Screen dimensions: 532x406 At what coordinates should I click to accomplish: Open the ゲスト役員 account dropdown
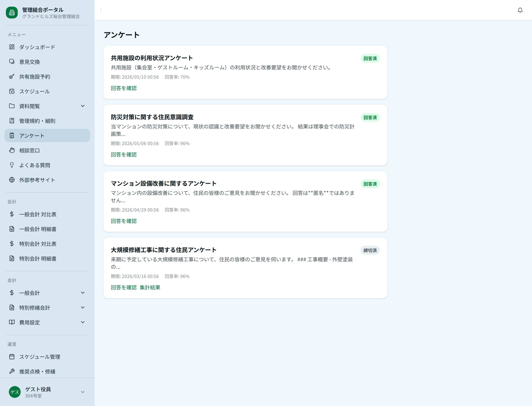pyautogui.click(x=83, y=392)
